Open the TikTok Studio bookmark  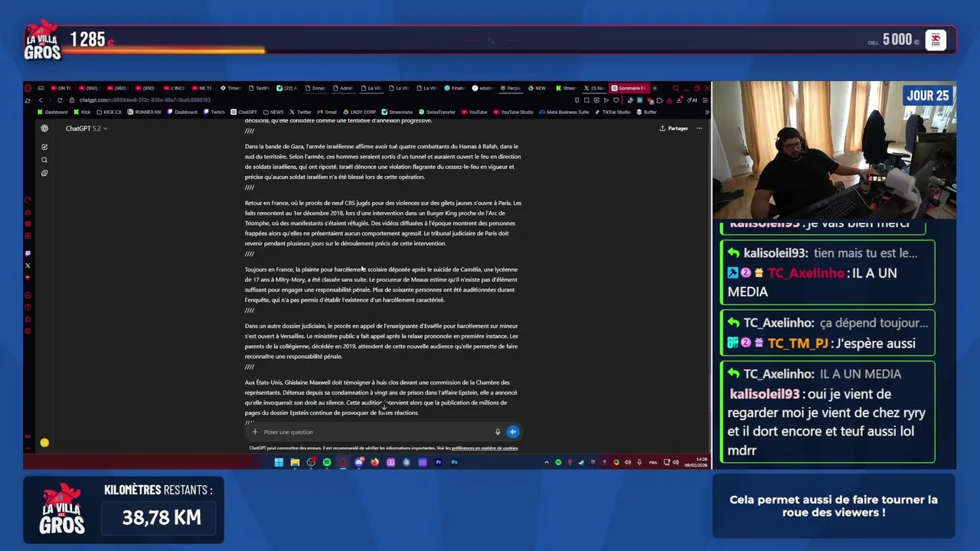(x=612, y=112)
